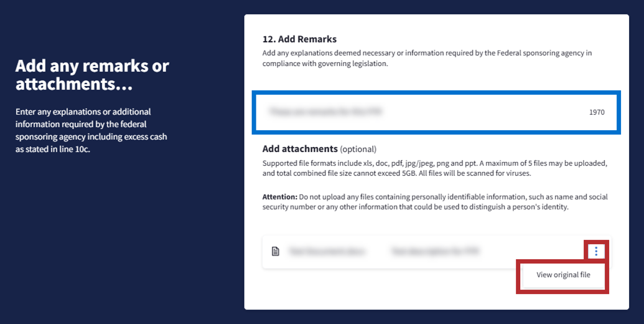Click the document file icon
This screenshot has width=644, height=324.
[276, 252]
